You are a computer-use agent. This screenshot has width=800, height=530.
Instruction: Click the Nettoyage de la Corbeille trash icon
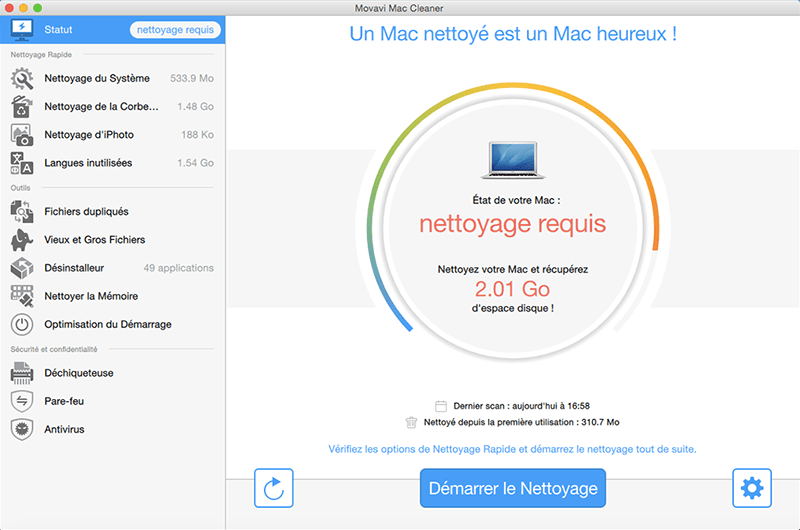click(22, 107)
